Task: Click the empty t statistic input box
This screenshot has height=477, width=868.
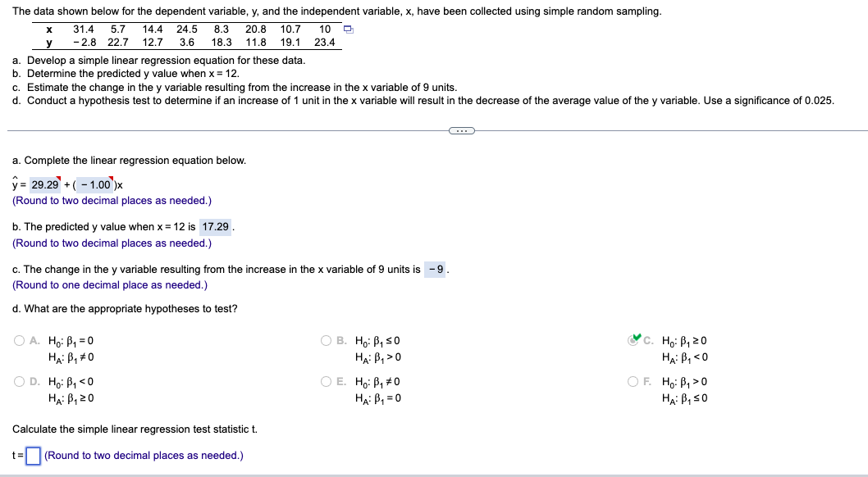Action: [32, 455]
